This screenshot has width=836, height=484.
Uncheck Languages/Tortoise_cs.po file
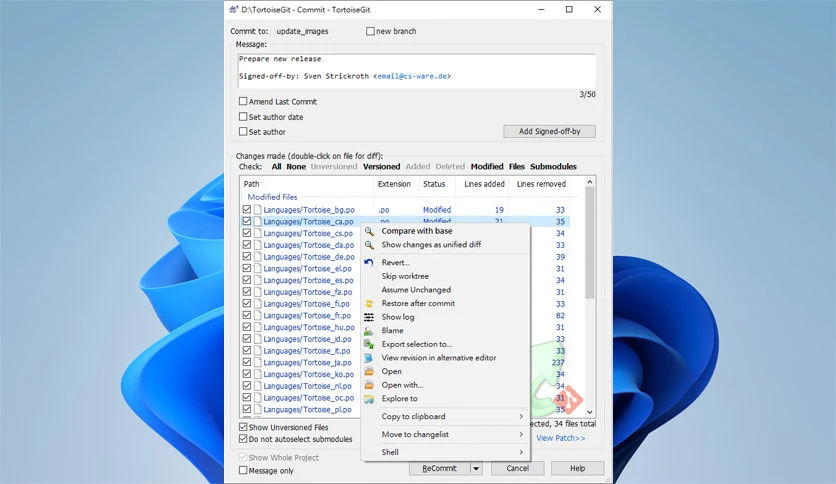247,233
